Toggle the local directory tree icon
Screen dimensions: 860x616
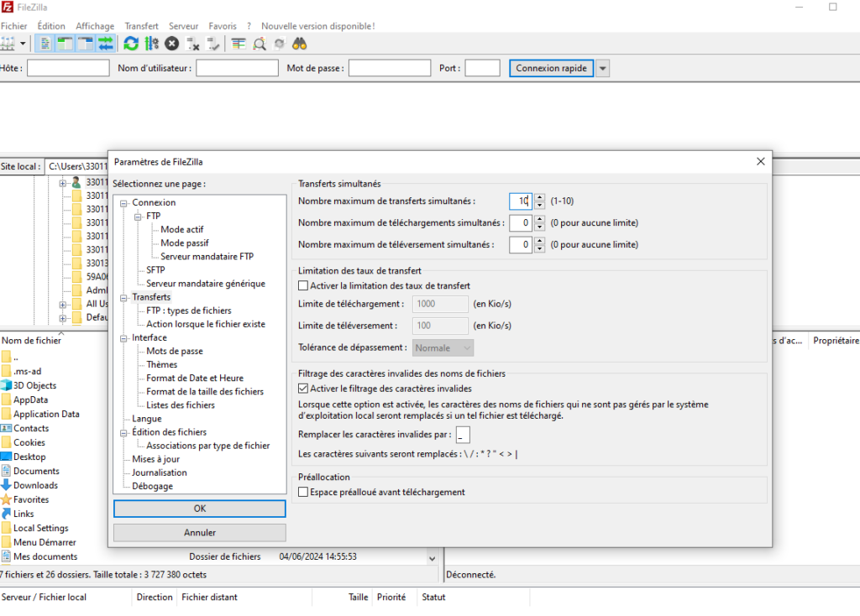pyautogui.click(x=66, y=43)
